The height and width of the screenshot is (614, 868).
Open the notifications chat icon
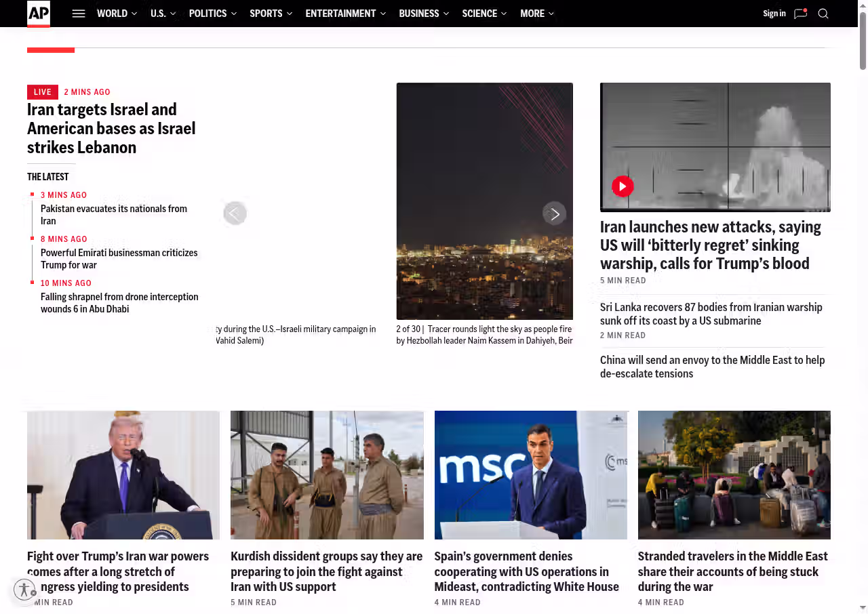point(800,14)
